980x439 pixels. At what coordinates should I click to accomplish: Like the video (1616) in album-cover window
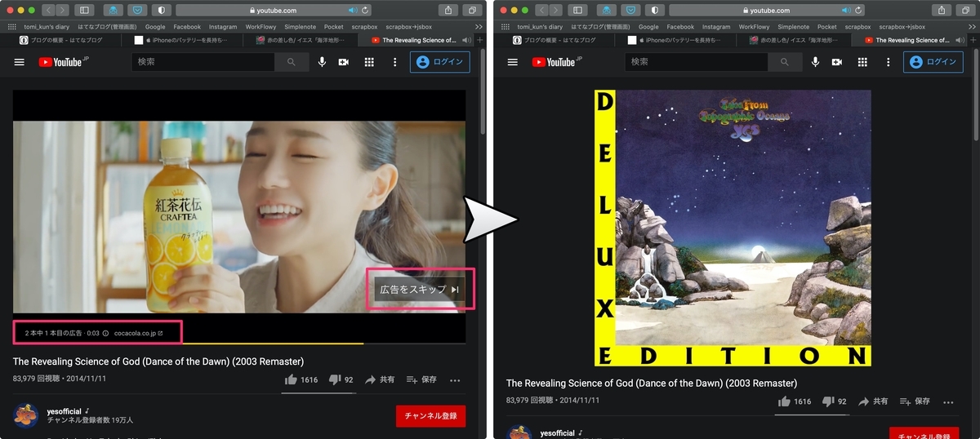795,401
